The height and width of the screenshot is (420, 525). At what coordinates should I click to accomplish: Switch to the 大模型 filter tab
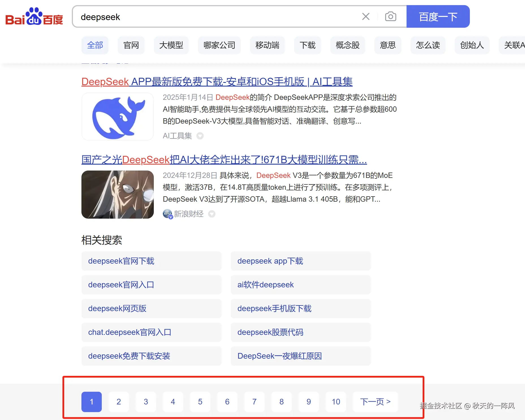click(171, 45)
